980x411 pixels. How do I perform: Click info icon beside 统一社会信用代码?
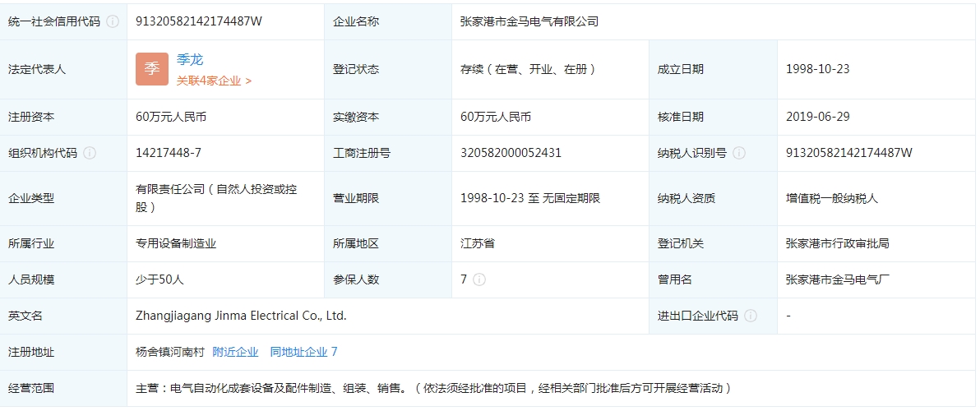point(113,22)
